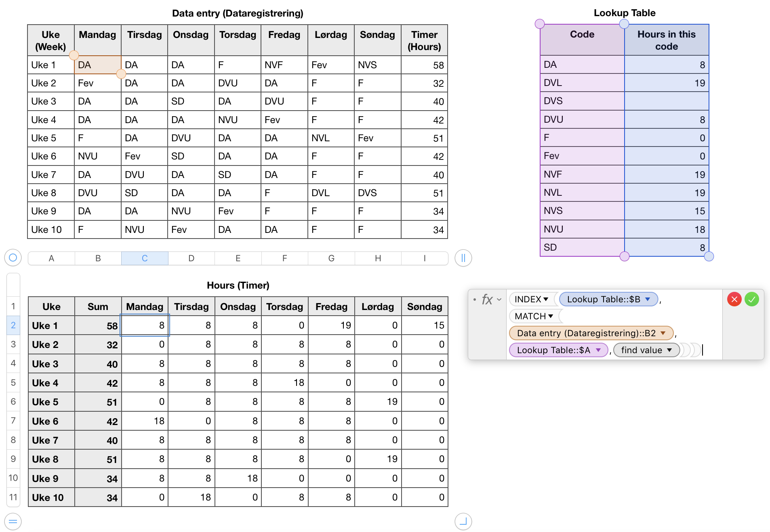Click Hours Uke 6 Mandag value 18

145,421
